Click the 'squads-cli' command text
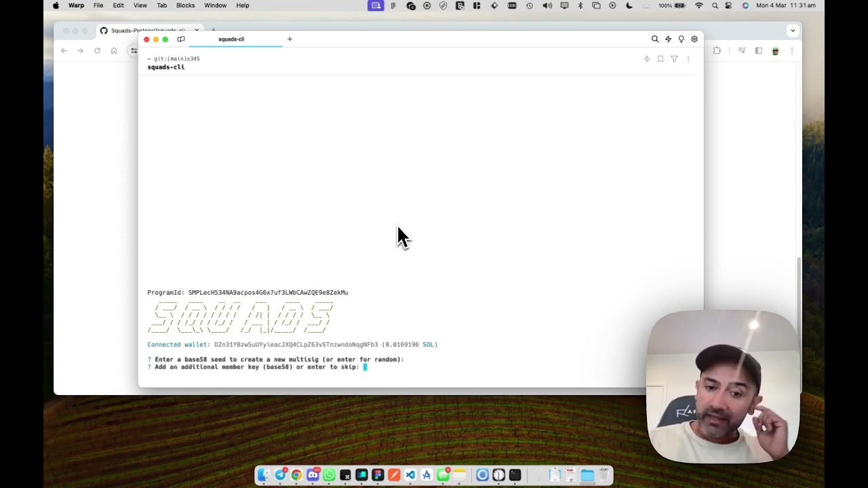The height and width of the screenshot is (488, 868). [165, 67]
